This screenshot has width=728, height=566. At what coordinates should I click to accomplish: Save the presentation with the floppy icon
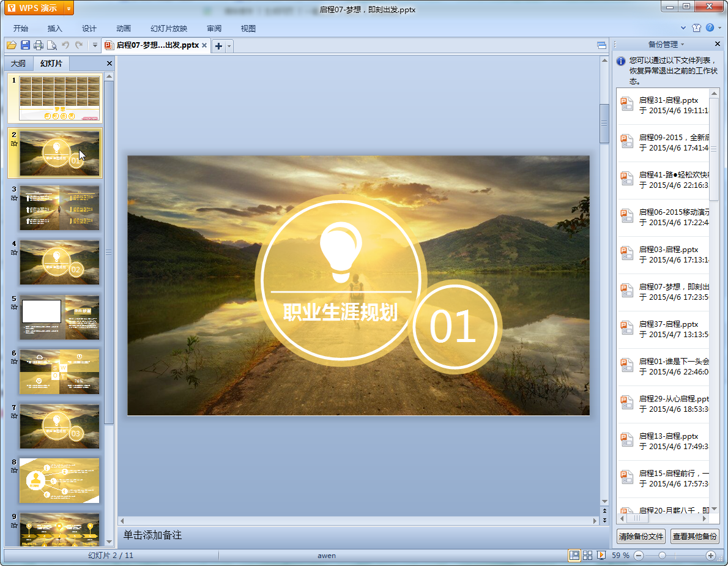pyautogui.click(x=25, y=45)
